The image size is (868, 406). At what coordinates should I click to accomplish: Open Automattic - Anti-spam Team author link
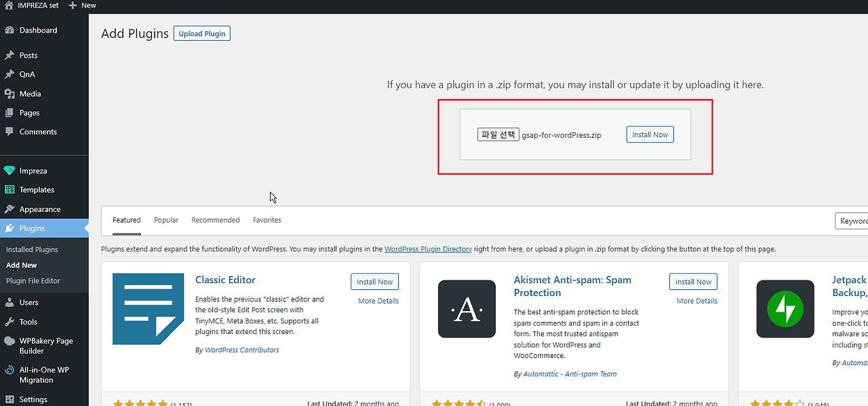tap(570, 374)
